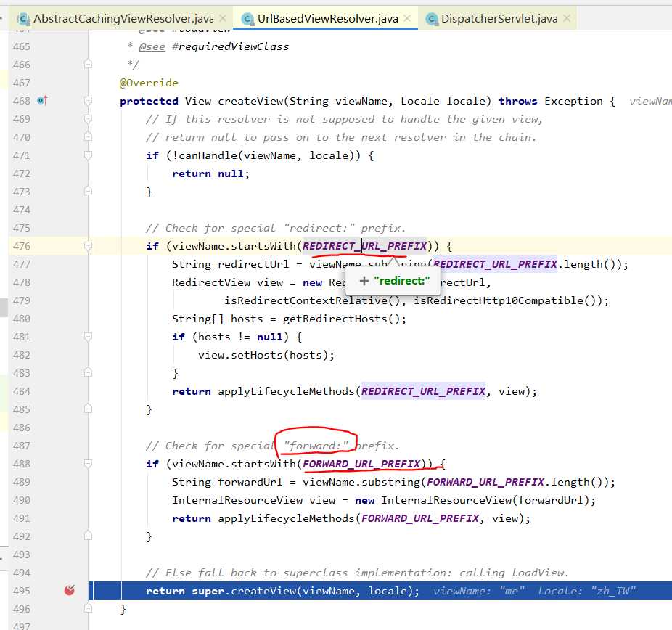Viewport: 672px width, 630px height.
Task: Click the isRedirectContextRelative call
Action: (306, 300)
